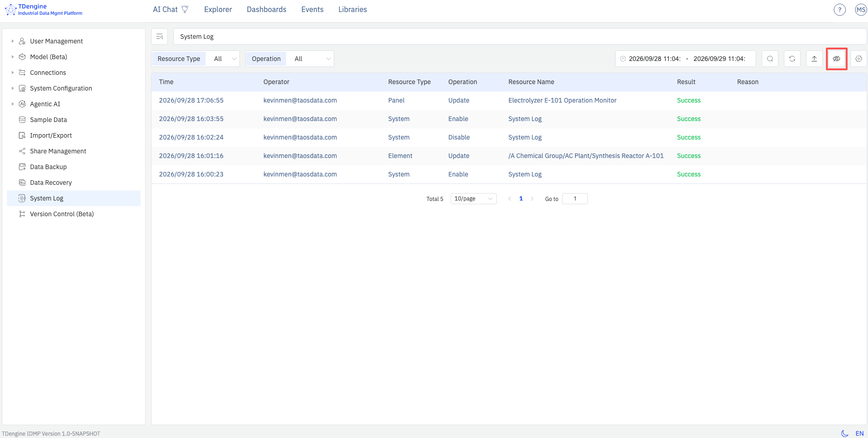Viewport: 868px width, 438px height.
Task: Switch to dark mode moon icon
Action: [845, 433]
